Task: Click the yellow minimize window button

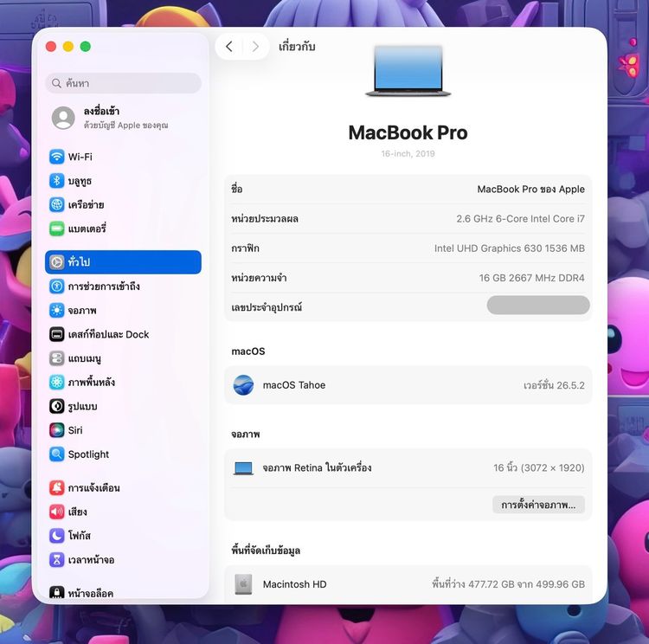Action: pyautogui.click(x=68, y=47)
